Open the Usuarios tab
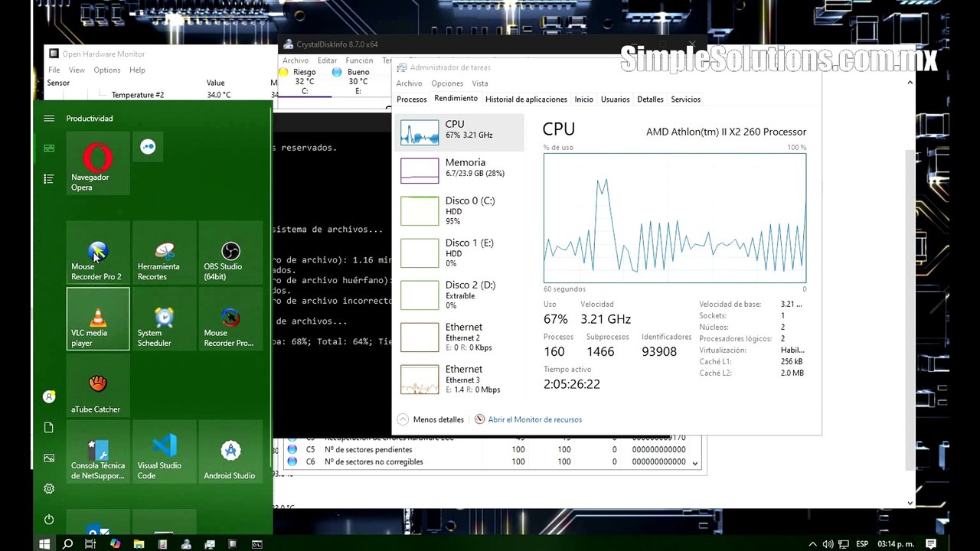Screen dimensions: 980x551 616,99
